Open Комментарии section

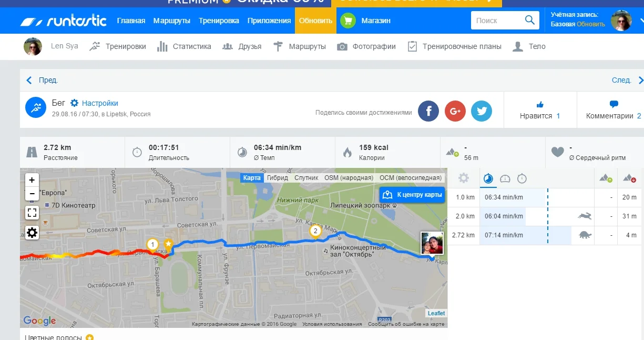[x=614, y=116]
